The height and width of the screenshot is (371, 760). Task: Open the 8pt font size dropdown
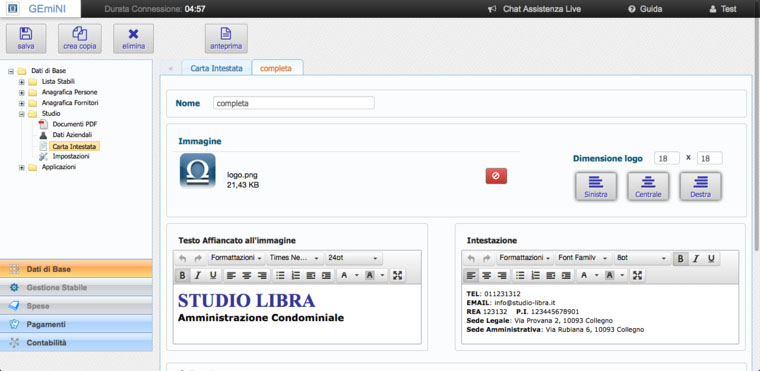[642, 258]
